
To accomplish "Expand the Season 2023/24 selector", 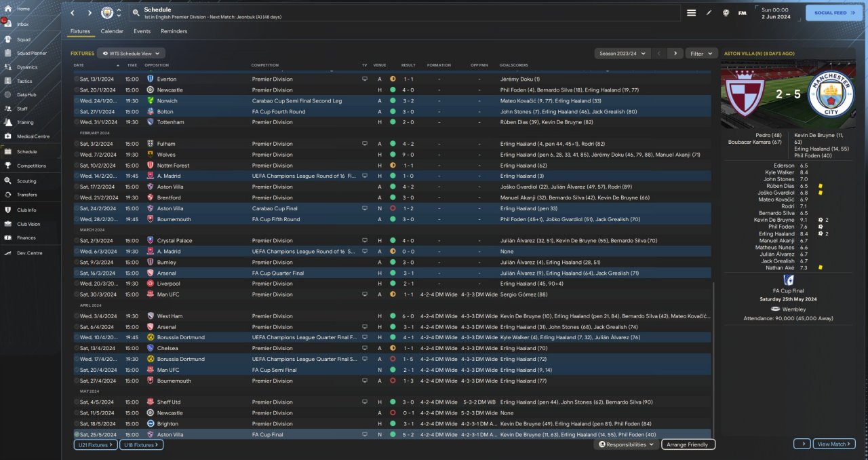I will coord(622,53).
